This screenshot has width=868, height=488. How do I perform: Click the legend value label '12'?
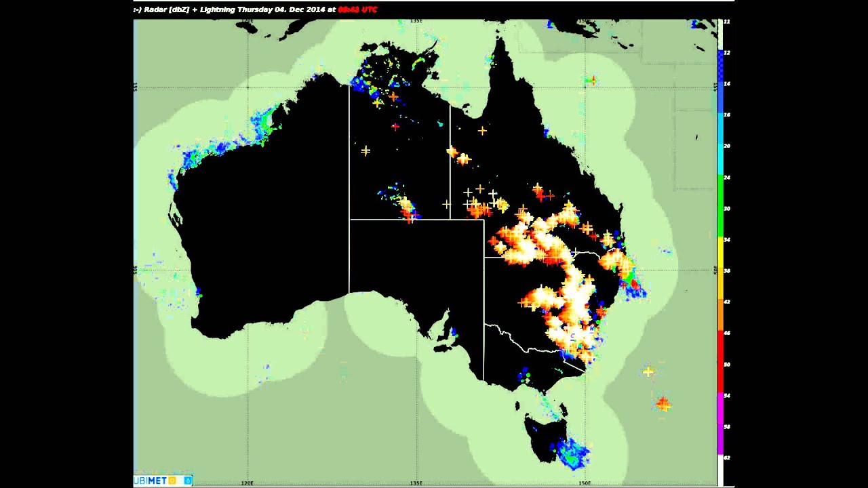(x=727, y=52)
